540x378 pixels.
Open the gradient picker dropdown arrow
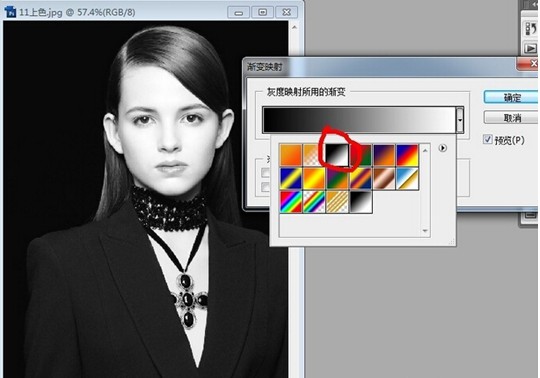[460, 120]
